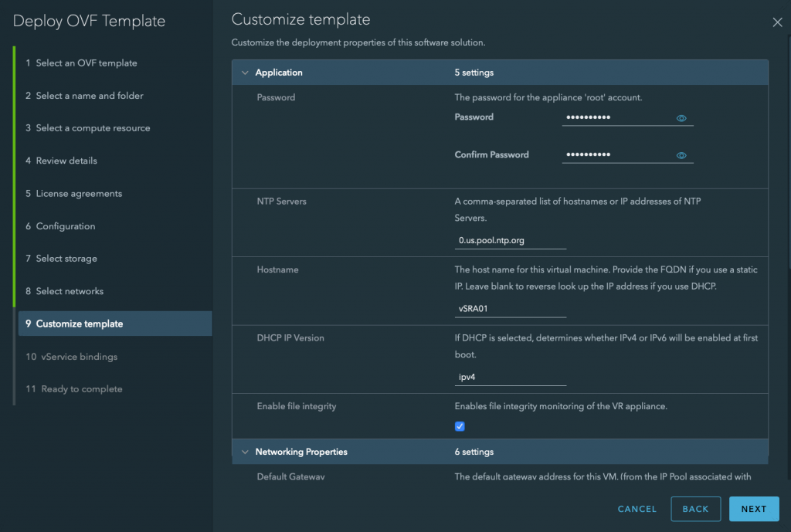Reveal the Confirm Password field via eye icon
Viewport: 791px width, 532px height.
tap(681, 155)
